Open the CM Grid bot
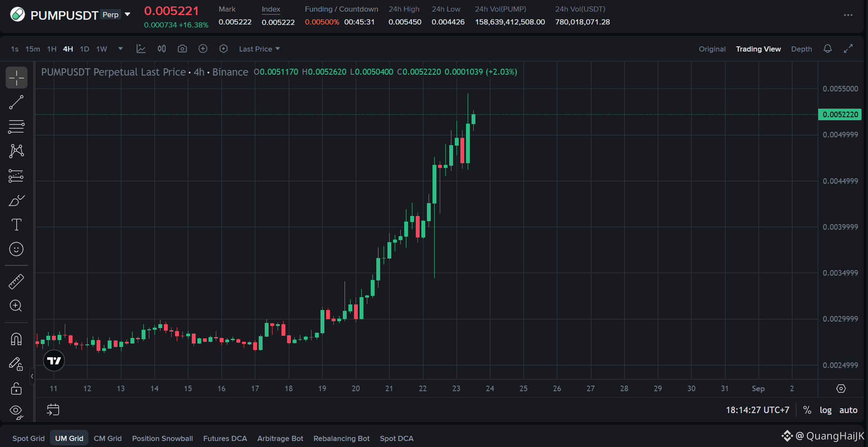Viewport: 868px width, 447px height. pos(108,438)
